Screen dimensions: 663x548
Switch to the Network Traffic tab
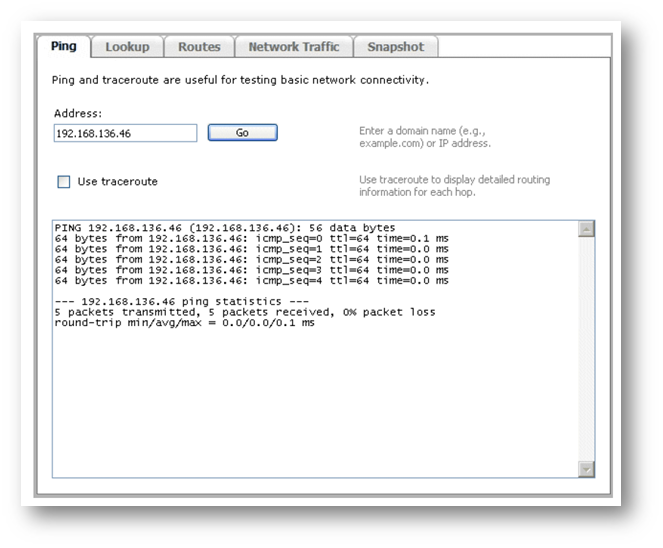tap(293, 47)
